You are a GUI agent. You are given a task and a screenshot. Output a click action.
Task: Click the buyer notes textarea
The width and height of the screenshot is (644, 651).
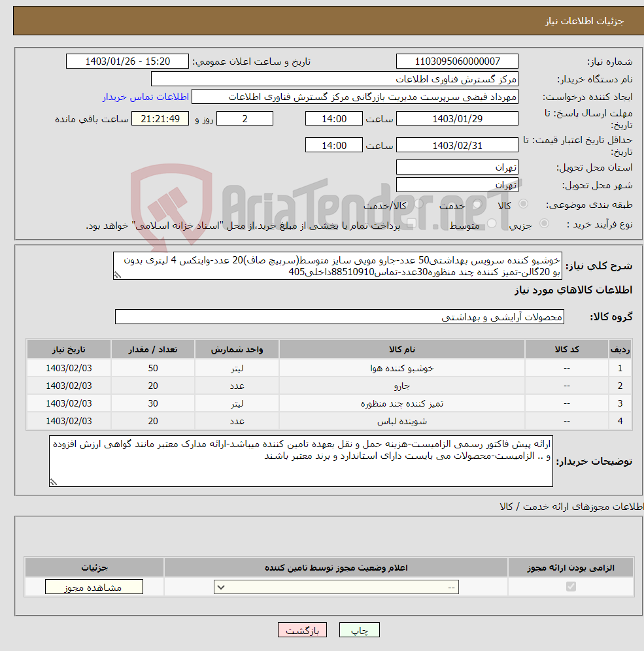coord(301,461)
